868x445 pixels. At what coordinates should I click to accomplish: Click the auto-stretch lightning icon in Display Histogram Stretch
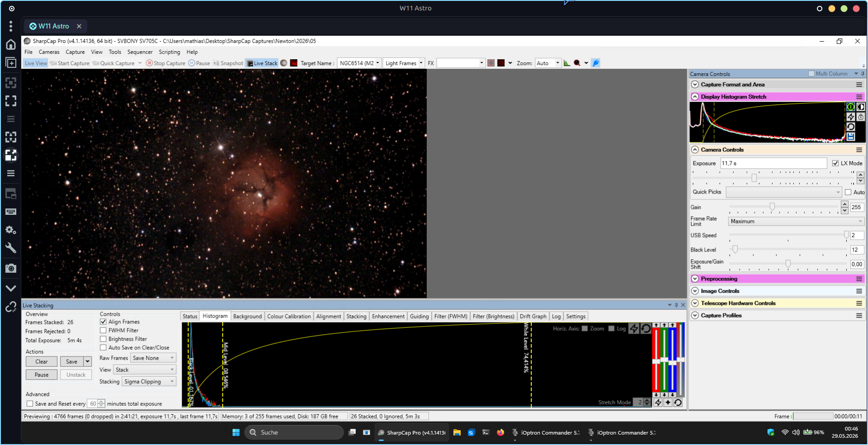[850, 117]
